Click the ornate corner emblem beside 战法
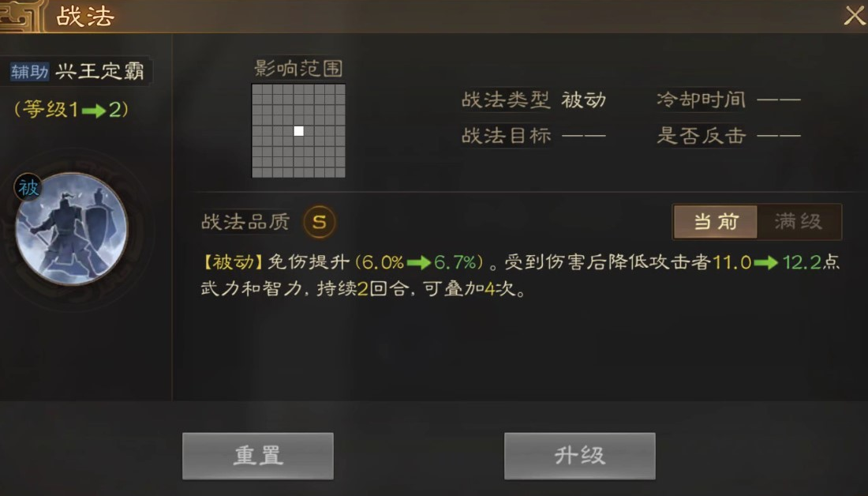Screen dimensions: 868x496 pyautogui.click(x=21, y=16)
